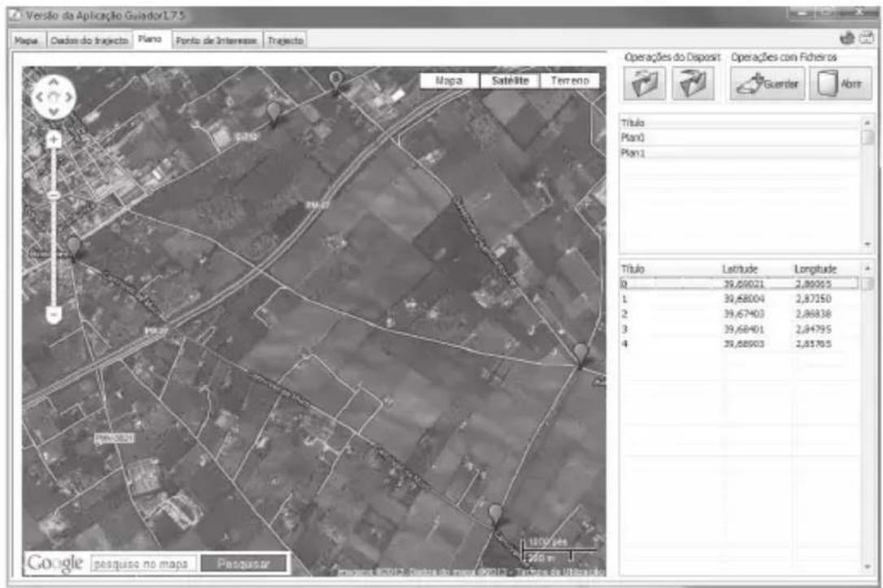Click the second Operações do Disposit folder icon

(x=693, y=84)
